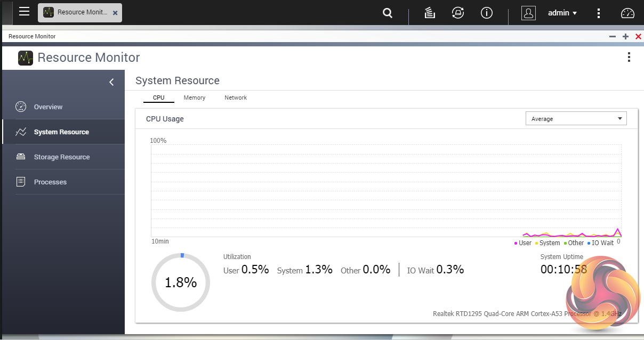Close the Resource Monitor window
The image size is (644, 340).
(638, 36)
